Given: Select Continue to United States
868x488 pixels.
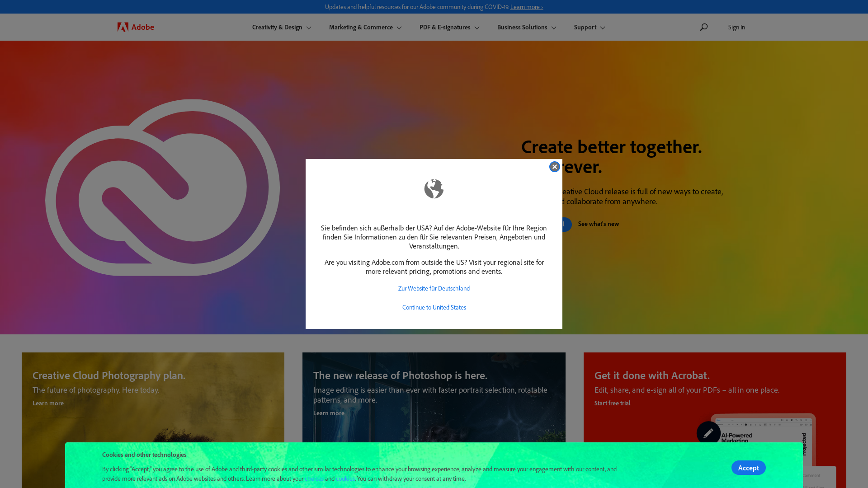Looking at the screenshot, I should pos(434,307).
